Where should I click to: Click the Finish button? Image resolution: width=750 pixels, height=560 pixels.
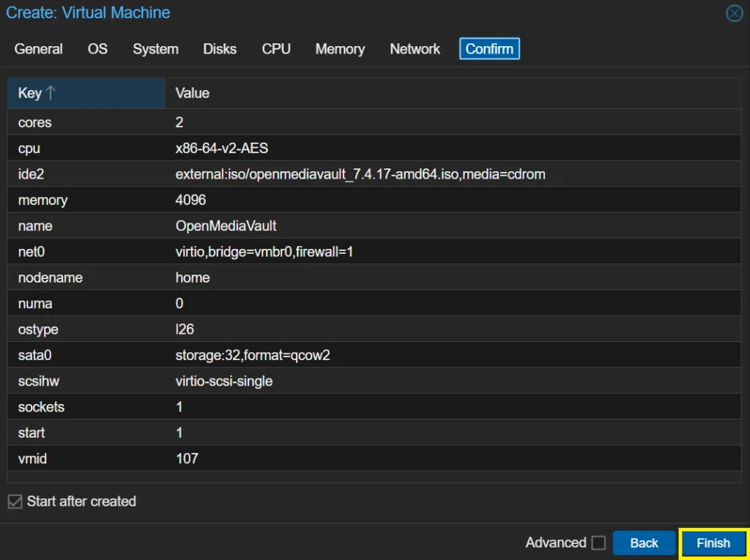pos(713,543)
